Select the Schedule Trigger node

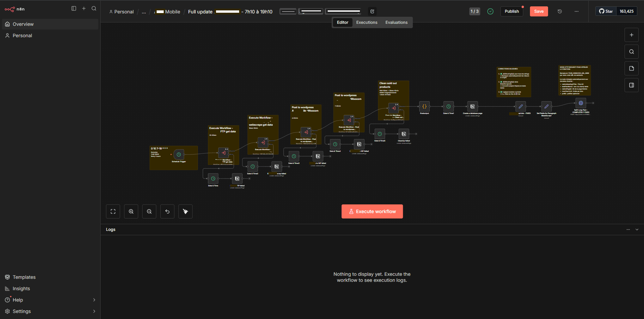click(x=179, y=154)
